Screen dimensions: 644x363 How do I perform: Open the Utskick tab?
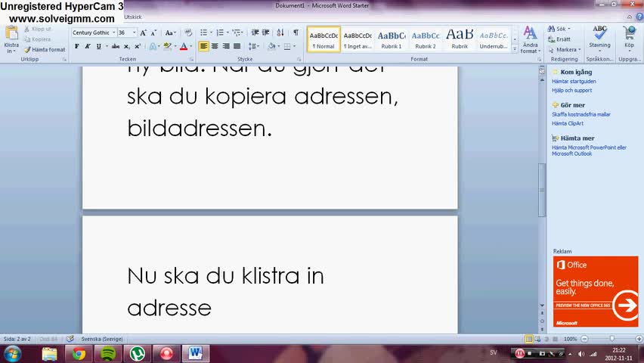[x=133, y=17]
